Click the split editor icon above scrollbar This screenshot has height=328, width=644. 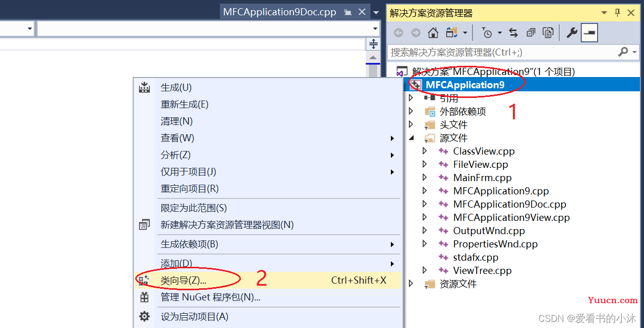tap(374, 44)
